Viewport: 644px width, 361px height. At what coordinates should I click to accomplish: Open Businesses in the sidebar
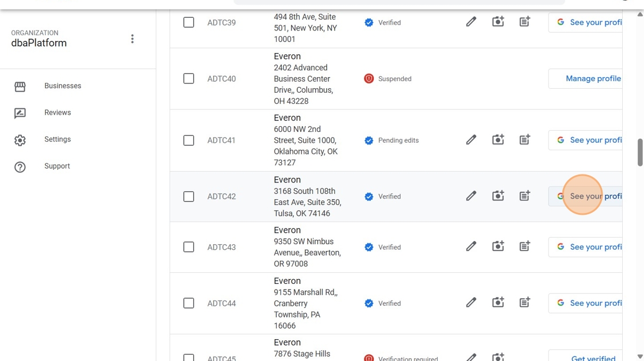63,86
